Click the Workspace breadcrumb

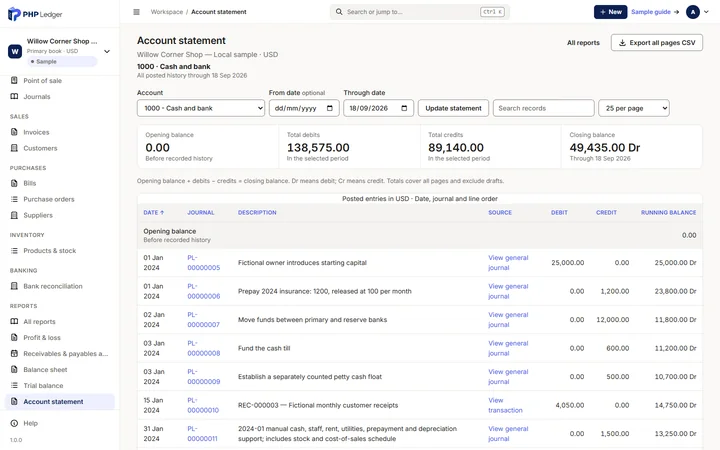pyautogui.click(x=167, y=12)
